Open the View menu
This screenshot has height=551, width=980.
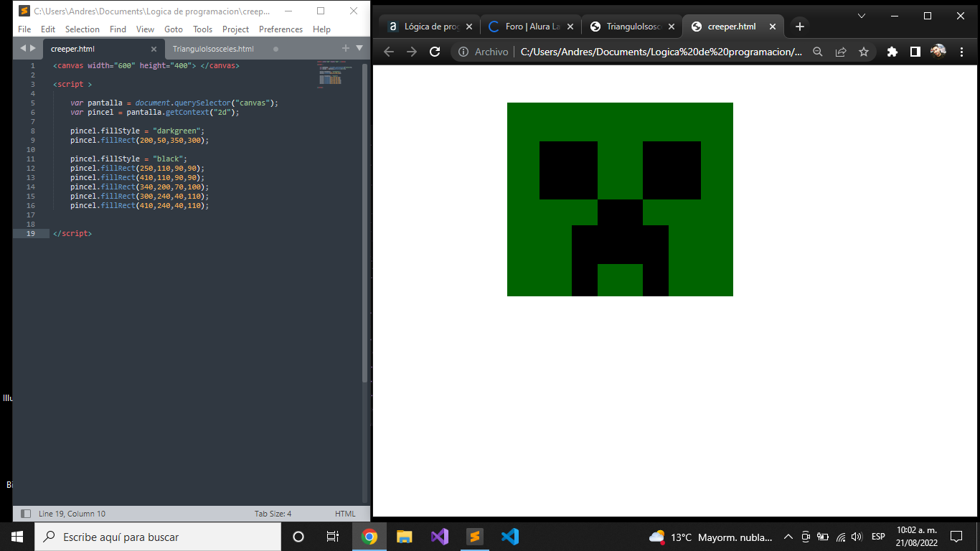coord(146,29)
